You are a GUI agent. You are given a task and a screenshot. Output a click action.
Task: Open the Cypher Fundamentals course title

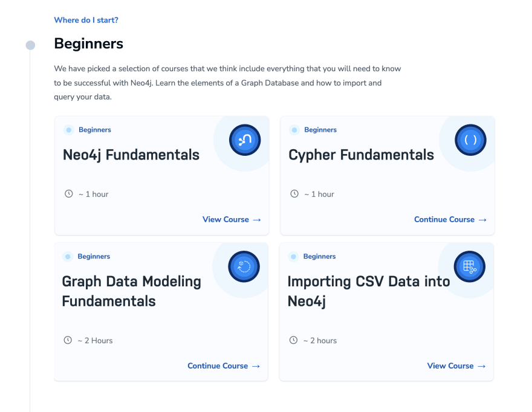pyautogui.click(x=361, y=155)
